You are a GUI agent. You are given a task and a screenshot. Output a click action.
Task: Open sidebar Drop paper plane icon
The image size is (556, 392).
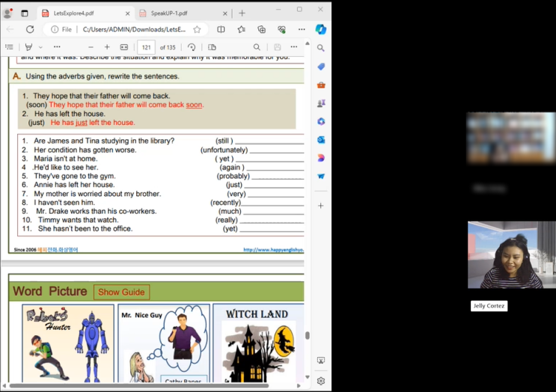point(321,176)
